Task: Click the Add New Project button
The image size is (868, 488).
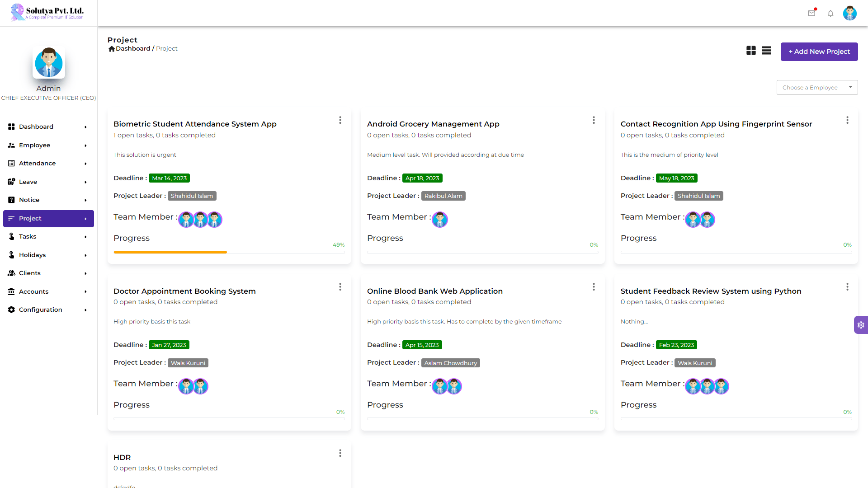Action: coord(819,52)
